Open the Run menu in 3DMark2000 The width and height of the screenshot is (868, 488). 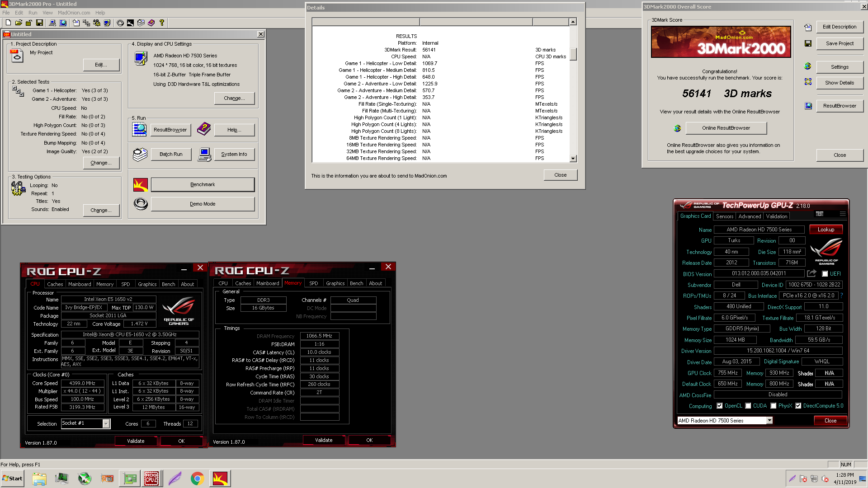point(33,13)
